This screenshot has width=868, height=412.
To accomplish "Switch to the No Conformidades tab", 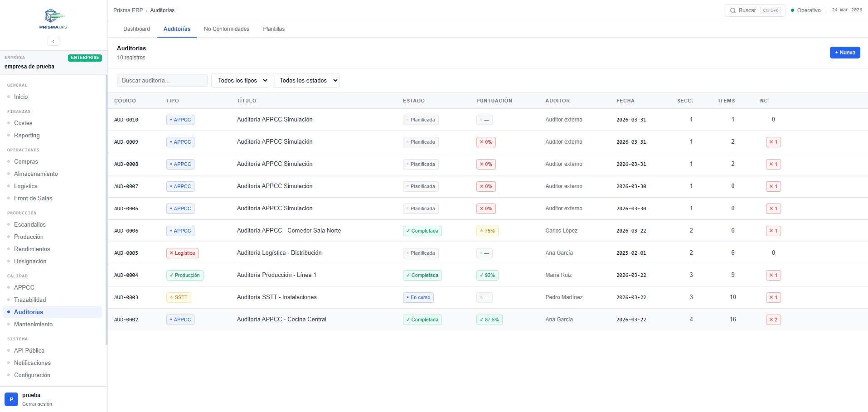I will [227, 29].
